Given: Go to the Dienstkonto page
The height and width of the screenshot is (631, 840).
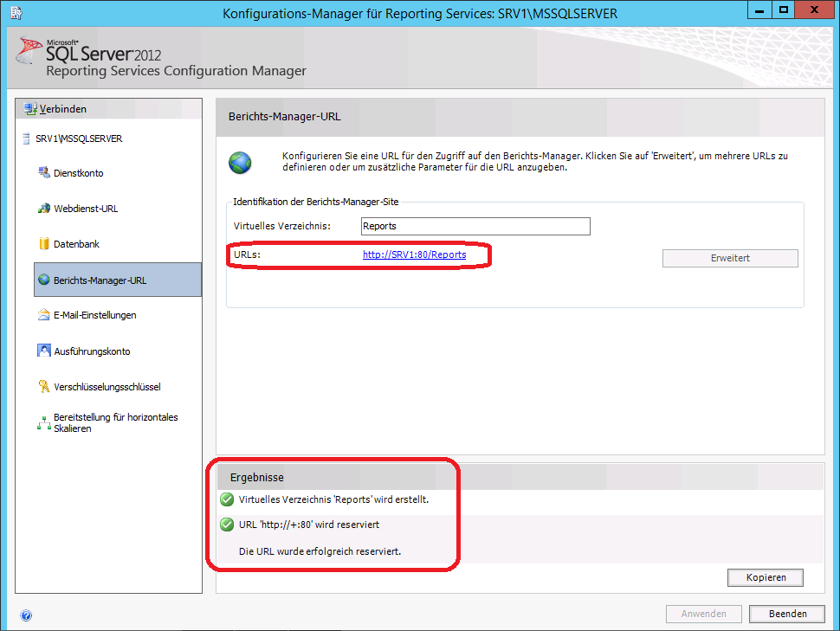Looking at the screenshot, I should 78,173.
